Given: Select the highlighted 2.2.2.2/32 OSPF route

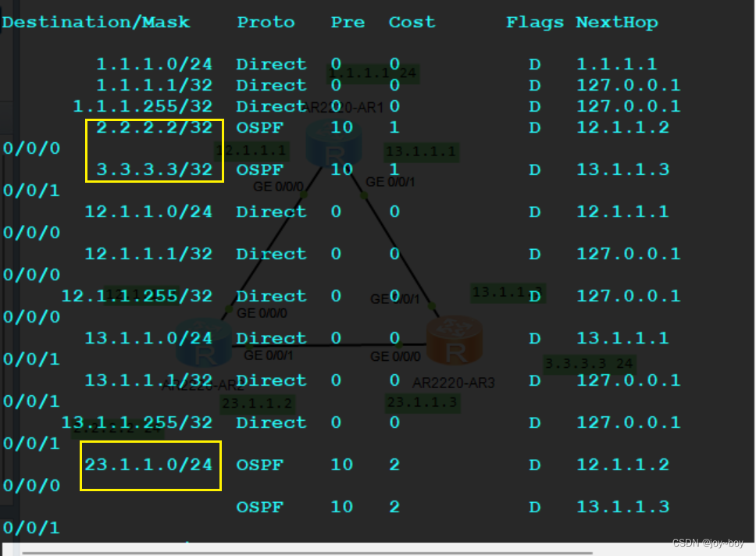Looking at the screenshot, I should coord(154,127).
